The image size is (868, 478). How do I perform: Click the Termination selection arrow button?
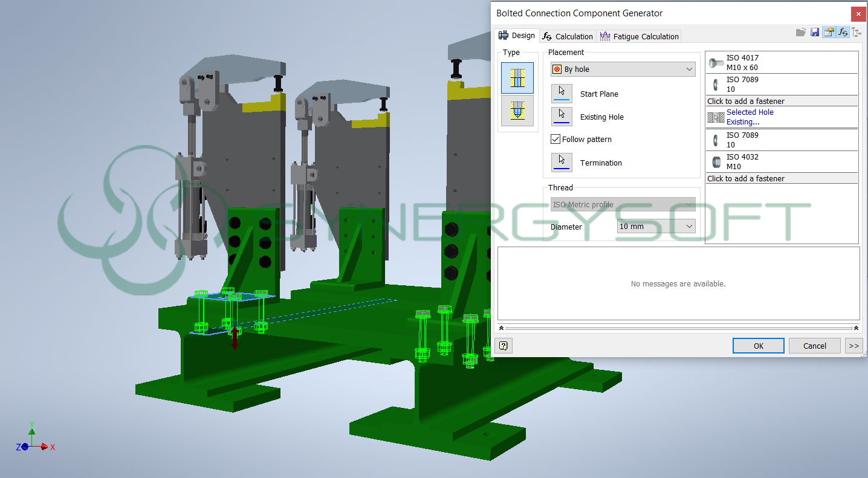pos(562,163)
